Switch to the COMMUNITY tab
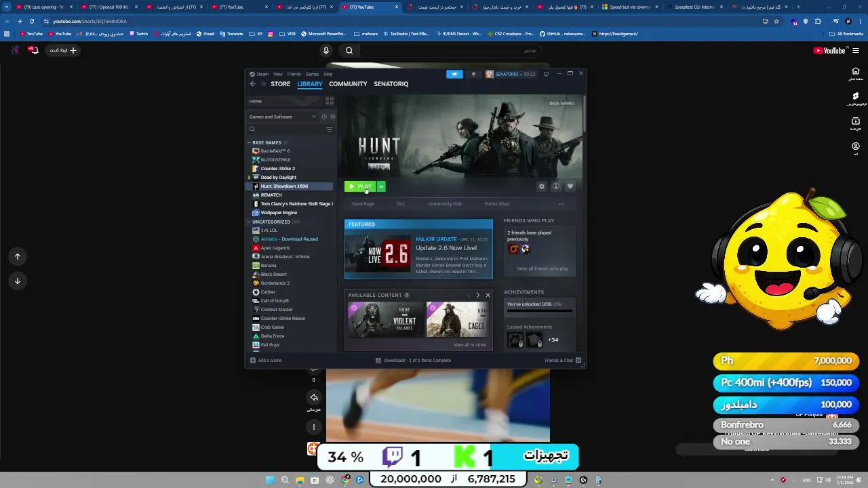Image resolution: width=868 pixels, height=488 pixels. (348, 84)
